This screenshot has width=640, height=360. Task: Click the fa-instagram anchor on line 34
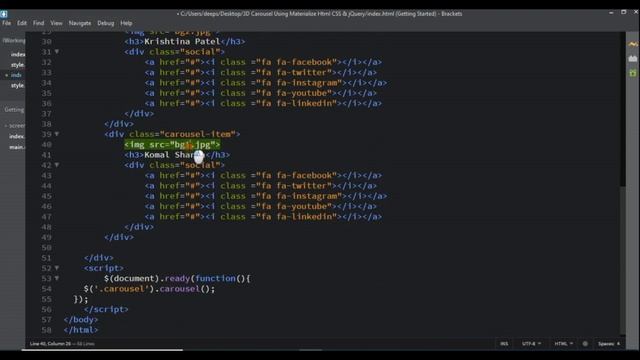pyautogui.click(x=266, y=83)
